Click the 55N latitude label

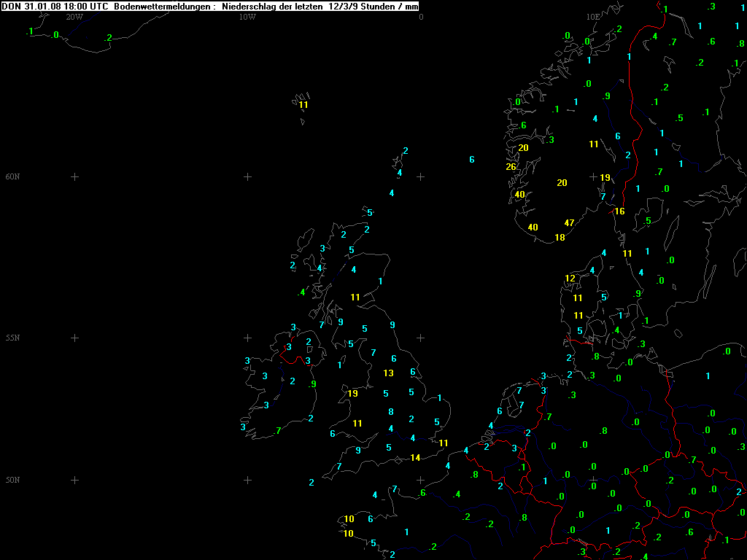tap(12, 338)
